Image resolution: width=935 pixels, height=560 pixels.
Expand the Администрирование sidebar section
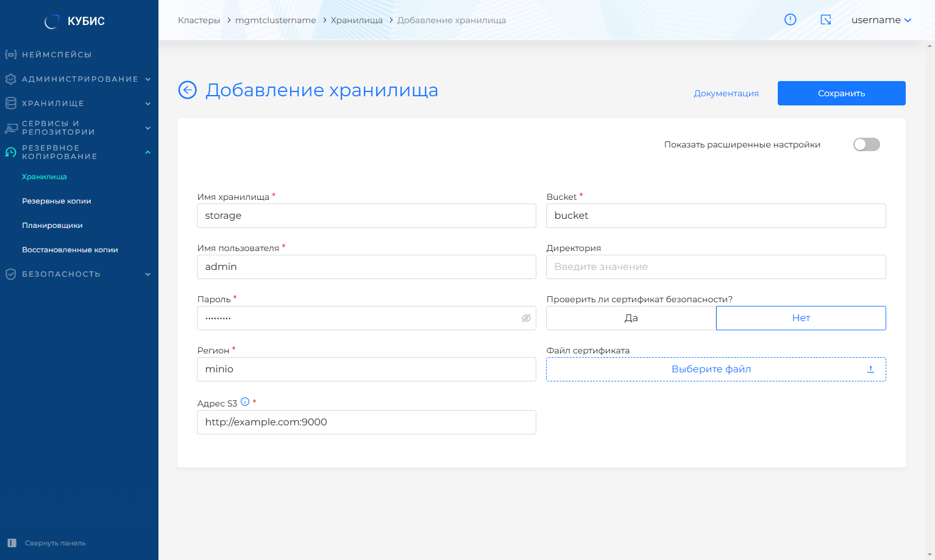(x=79, y=79)
